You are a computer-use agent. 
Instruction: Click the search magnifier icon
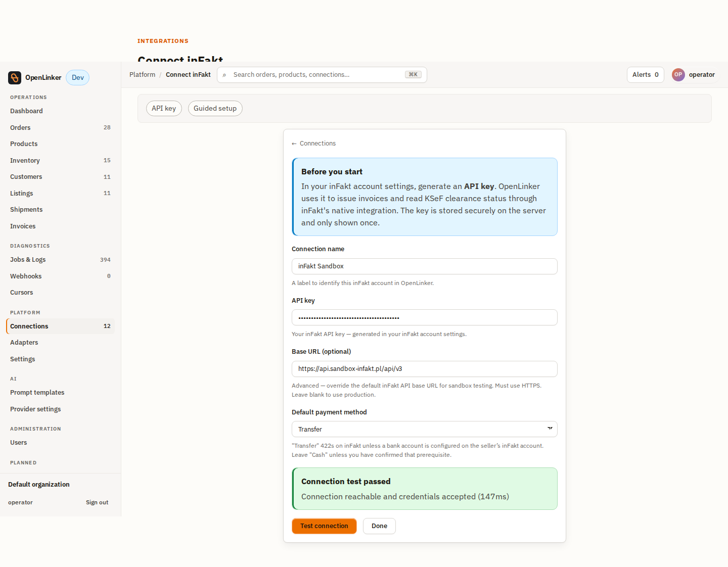click(x=224, y=75)
